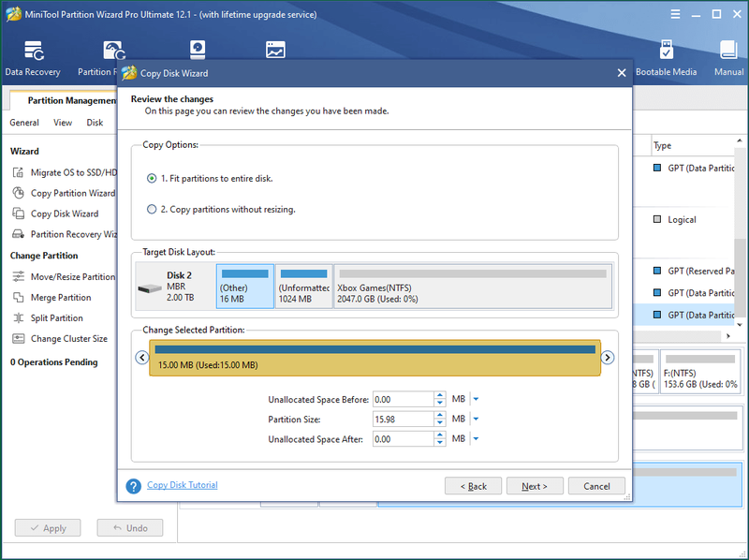The image size is (749, 560).
Task: Open Change Cluster Size sidebar icon
Action: coord(18,338)
